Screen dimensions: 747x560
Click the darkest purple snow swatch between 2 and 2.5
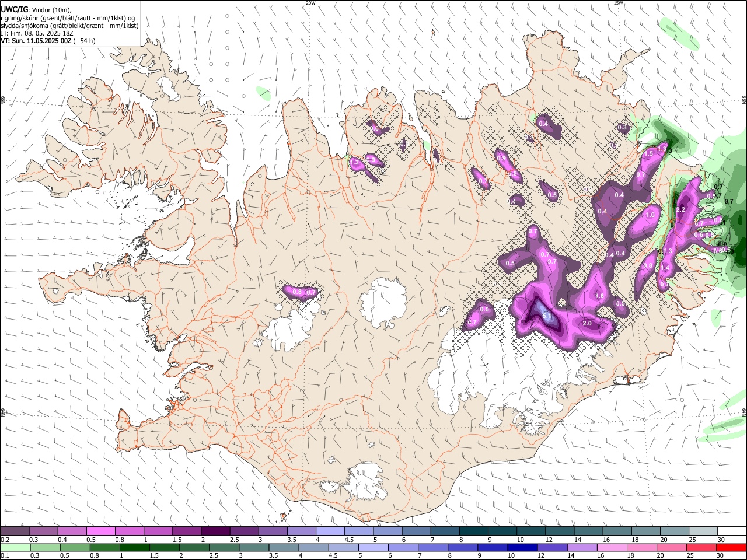[x=215, y=531]
